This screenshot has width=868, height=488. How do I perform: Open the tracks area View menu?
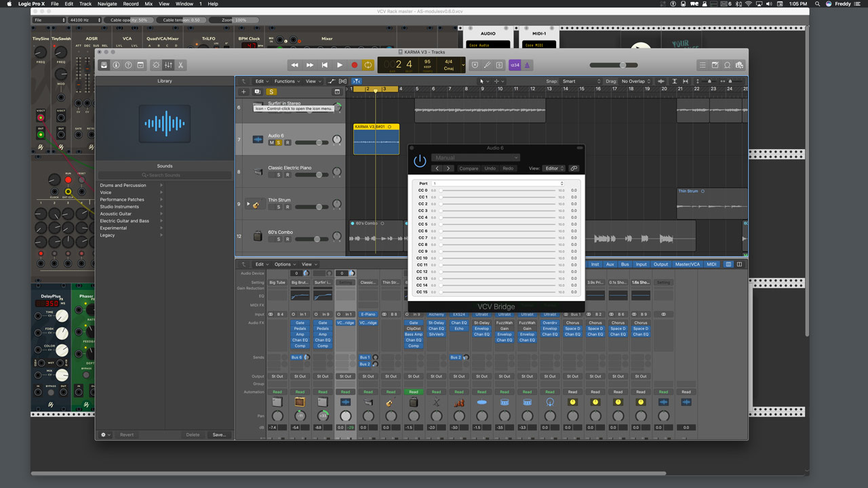click(x=313, y=81)
